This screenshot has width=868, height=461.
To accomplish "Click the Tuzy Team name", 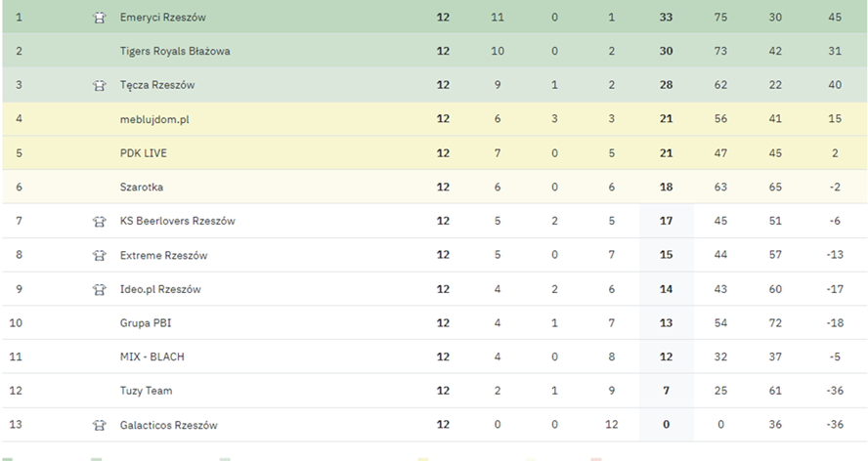I will [146, 391].
